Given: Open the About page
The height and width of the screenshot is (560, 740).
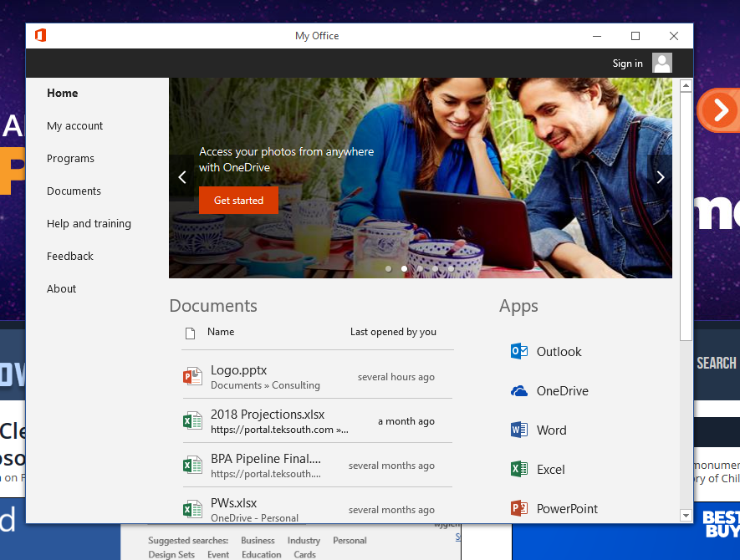Looking at the screenshot, I should (x=61, y=288).
